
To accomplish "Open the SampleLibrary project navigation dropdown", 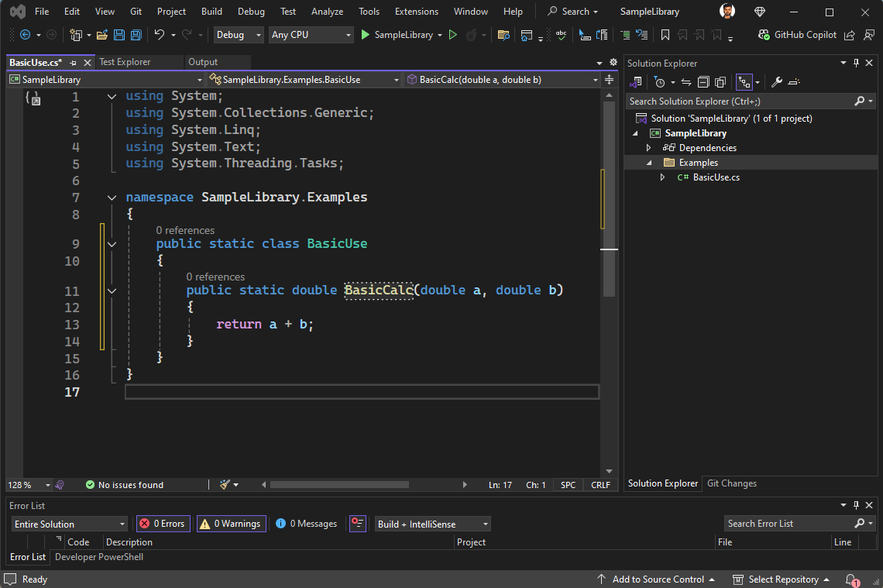I will (x=106, y=80).
